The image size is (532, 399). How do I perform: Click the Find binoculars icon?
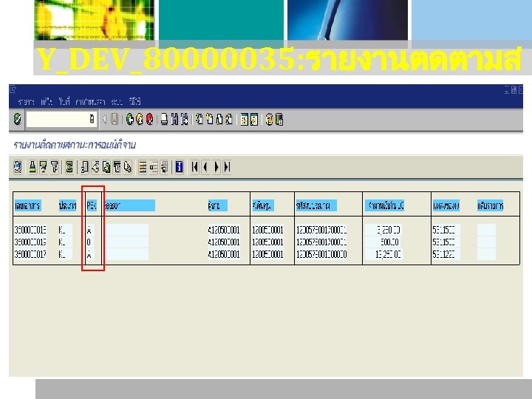174,119
